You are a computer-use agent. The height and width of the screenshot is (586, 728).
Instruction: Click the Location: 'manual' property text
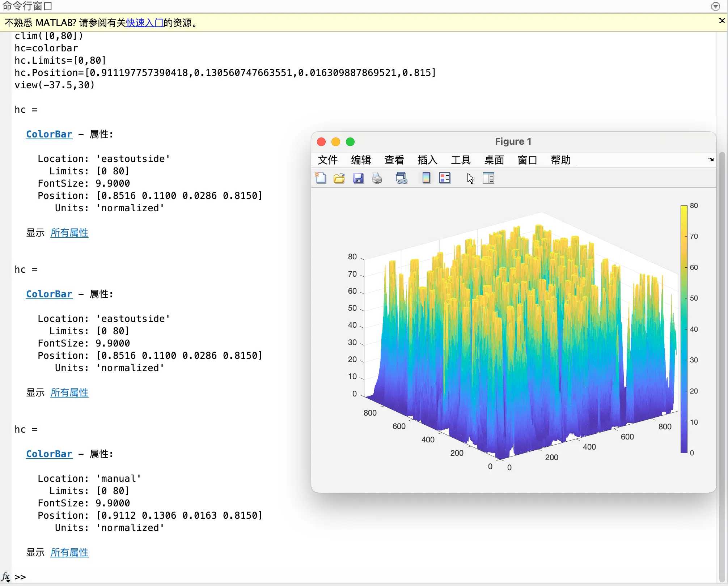89,479
